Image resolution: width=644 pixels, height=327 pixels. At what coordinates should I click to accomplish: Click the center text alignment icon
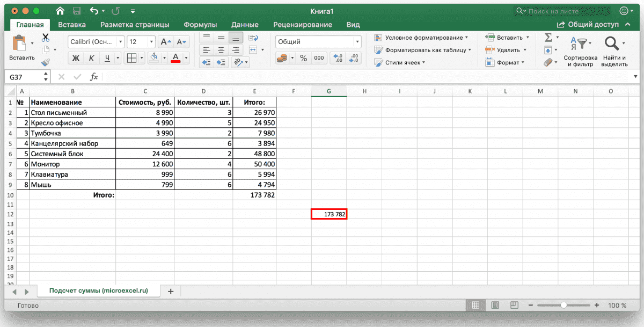pyautogui.click(x=221, y=50)
